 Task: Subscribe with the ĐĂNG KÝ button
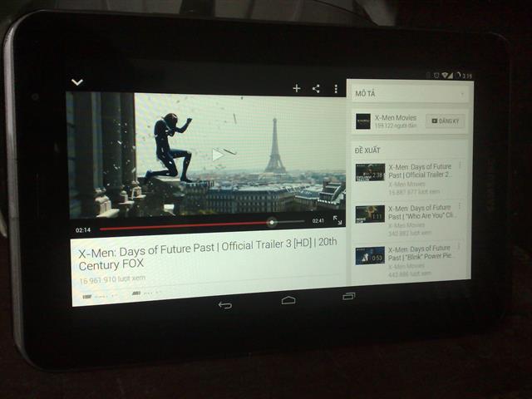point(446,121)
